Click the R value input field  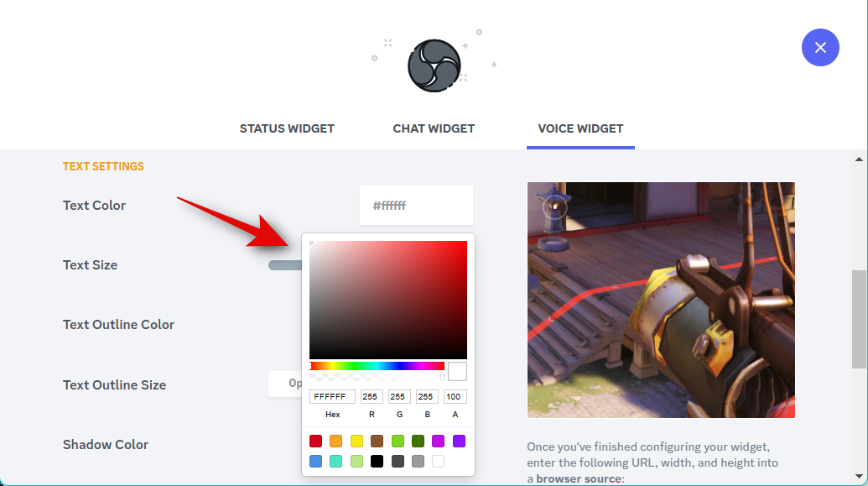[x=372, y=397]
